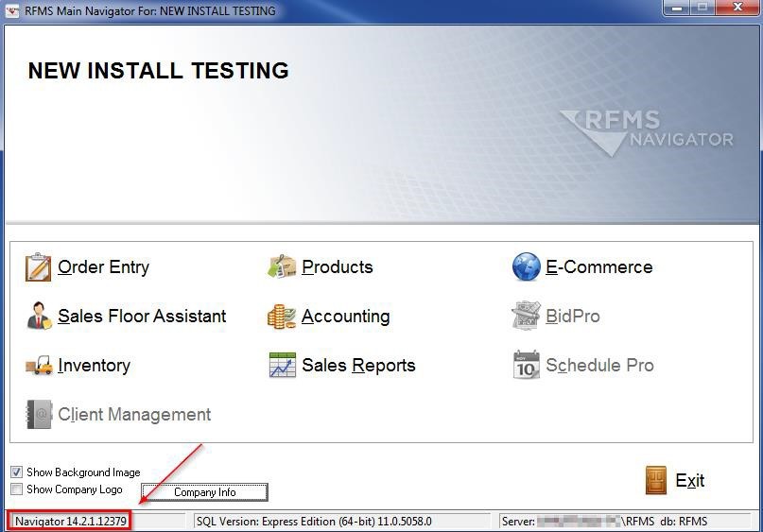The image size is (763, 532).
Task: Click the BidPro label
Action: 573,317
